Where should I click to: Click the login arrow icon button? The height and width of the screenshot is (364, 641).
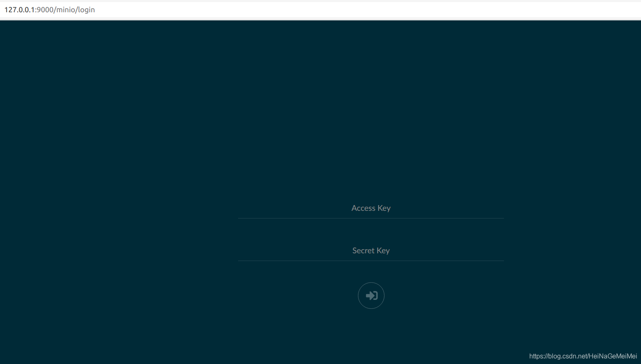tap(371, 295)
